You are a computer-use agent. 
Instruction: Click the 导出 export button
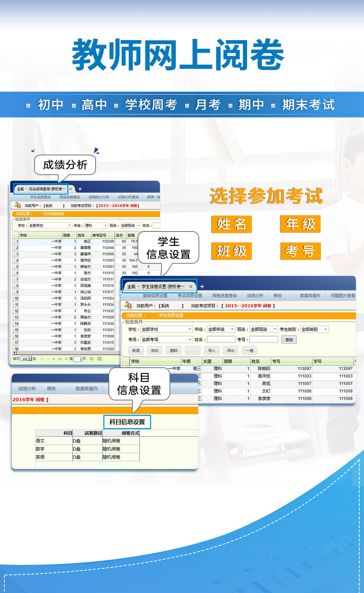pos(231,350)
